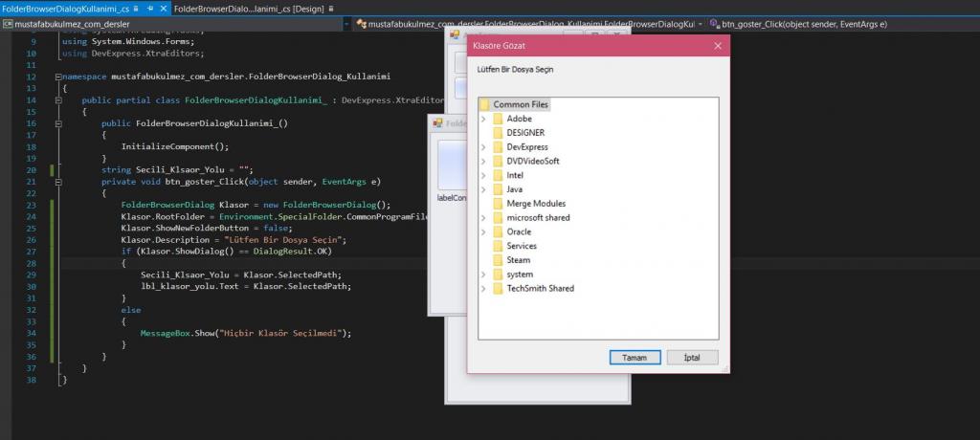Click the TechSmith Shared folder icon
980x440 pixels.
click(498, 289)
